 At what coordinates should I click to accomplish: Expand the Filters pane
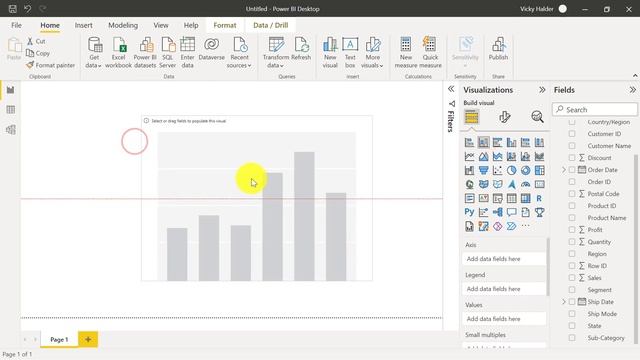point(451,89)
